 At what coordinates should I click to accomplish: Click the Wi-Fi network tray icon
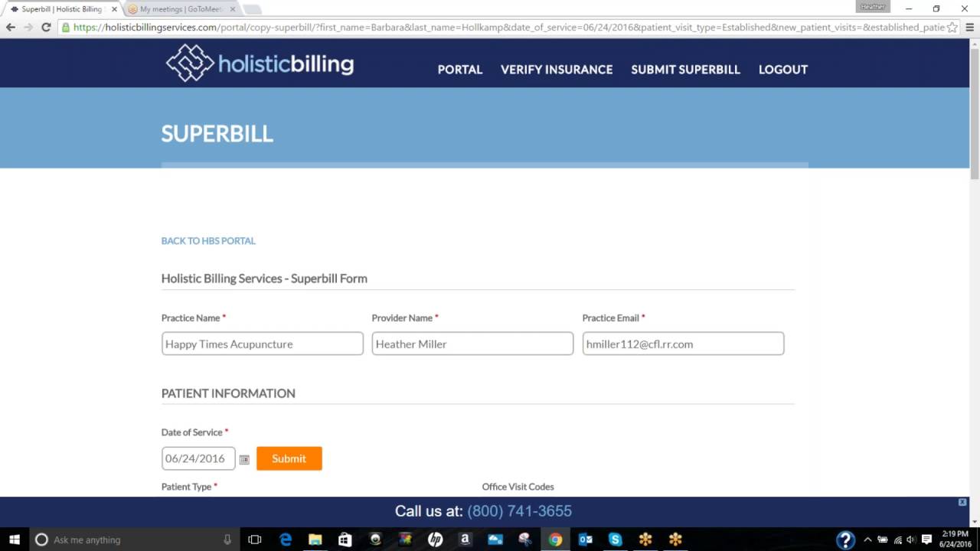click(897, 540)
